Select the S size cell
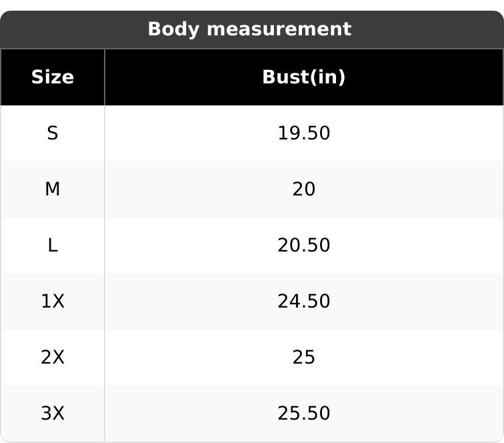 click(52, 133)
